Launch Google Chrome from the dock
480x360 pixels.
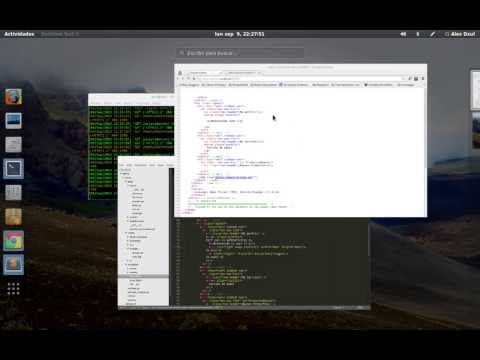coord(13,241)
